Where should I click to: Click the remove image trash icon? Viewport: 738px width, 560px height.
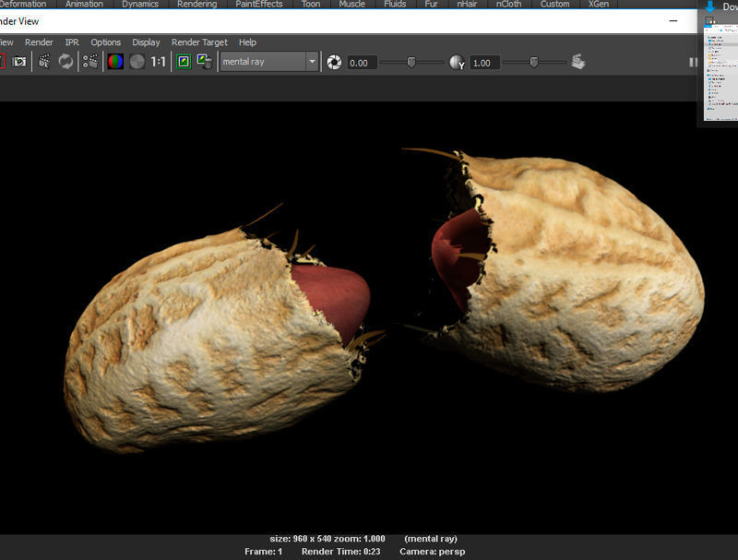click(205, 62)
